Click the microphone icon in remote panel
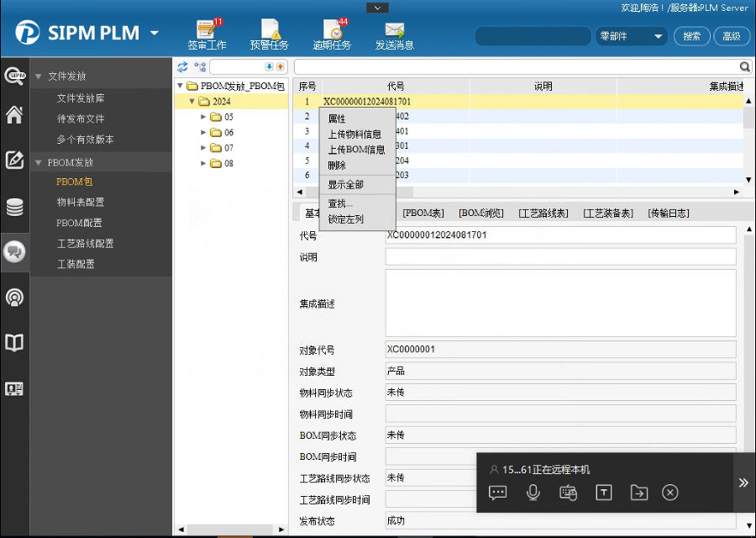The image size is (756, 538). tap(533, 493)
